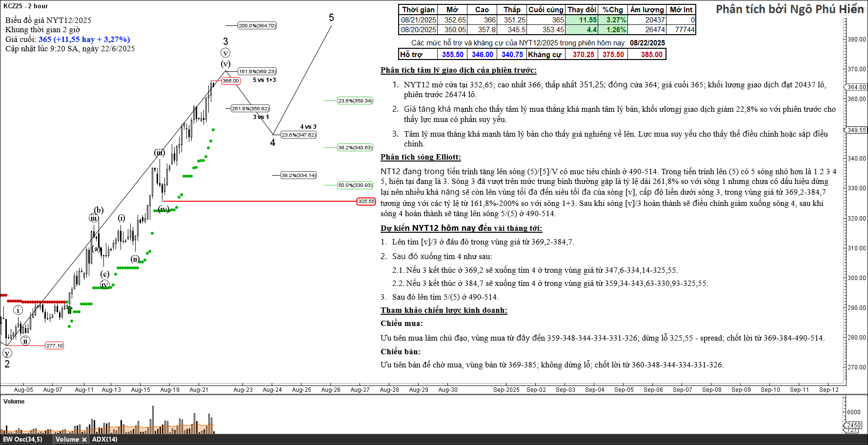Click the 161.8%(369.23) Fibonacci label
Image resolution: width=868 pixels, height=445 pixels.
coord(257,72)
